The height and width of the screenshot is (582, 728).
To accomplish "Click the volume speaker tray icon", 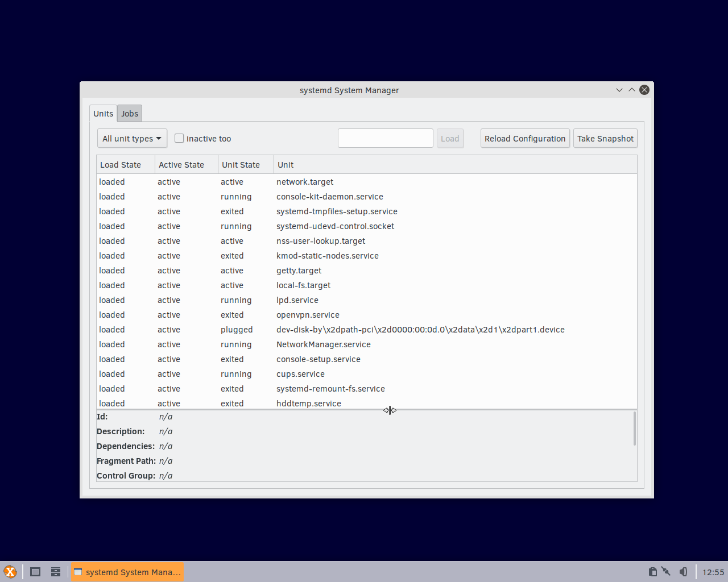I will pos(684,572).
